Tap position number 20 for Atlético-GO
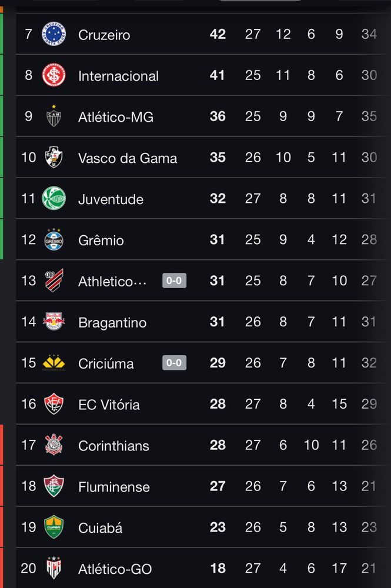 [28, 568]
